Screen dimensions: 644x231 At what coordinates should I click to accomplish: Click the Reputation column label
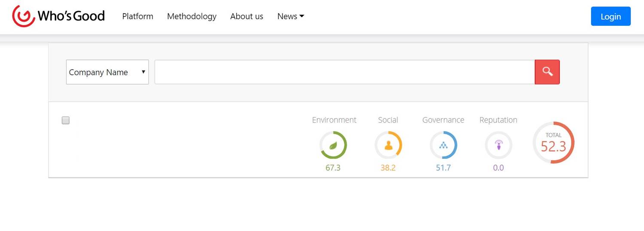(x=498, y=120)
